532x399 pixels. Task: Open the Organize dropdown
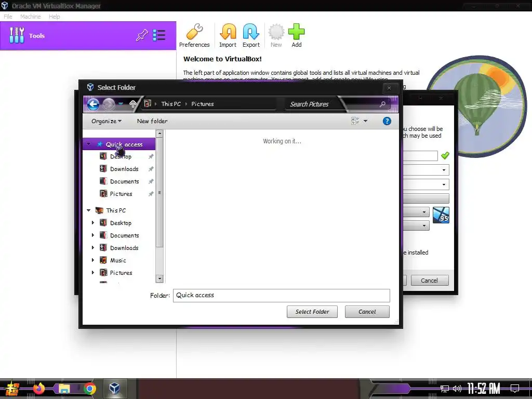point(107,121)
